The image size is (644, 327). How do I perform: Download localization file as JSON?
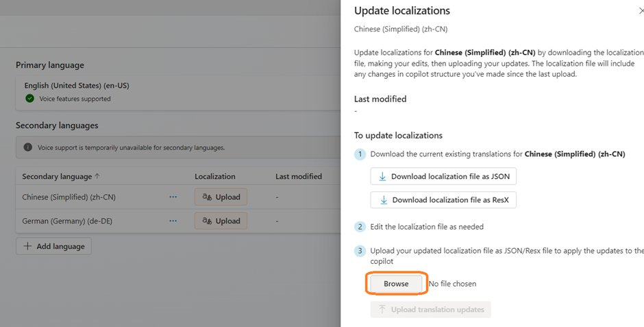(x=443, y=176)
